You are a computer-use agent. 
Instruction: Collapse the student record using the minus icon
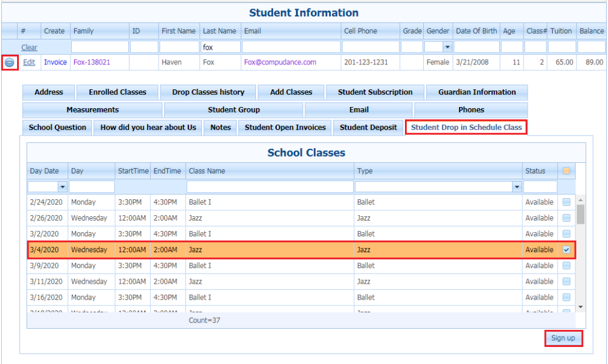pyautogui.click(x=10, y=62)
